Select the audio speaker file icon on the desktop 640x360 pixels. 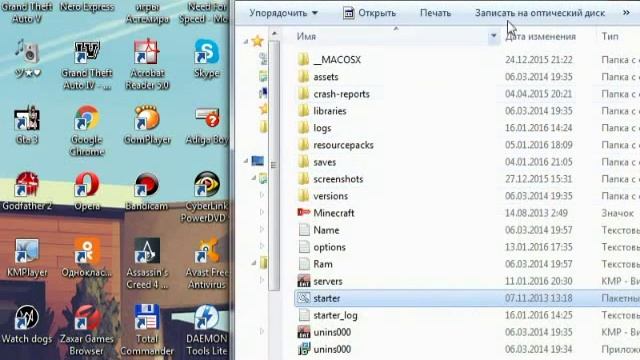(27, 58)
